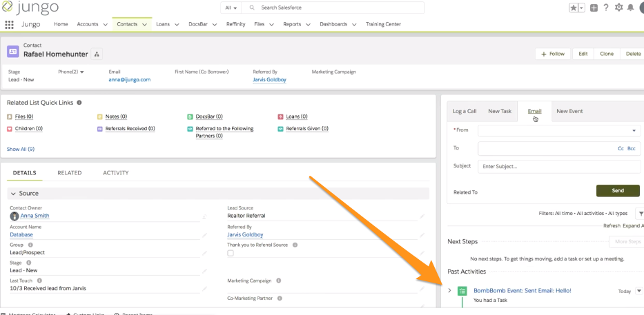Open the Loans tab dropdown chevron
Image resolution: width=644 pixels, height=315 pixels.
[177, 25]
